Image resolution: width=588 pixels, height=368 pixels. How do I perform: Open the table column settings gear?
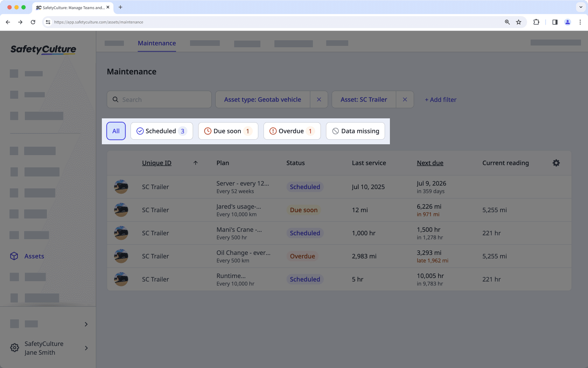[556, 163]
